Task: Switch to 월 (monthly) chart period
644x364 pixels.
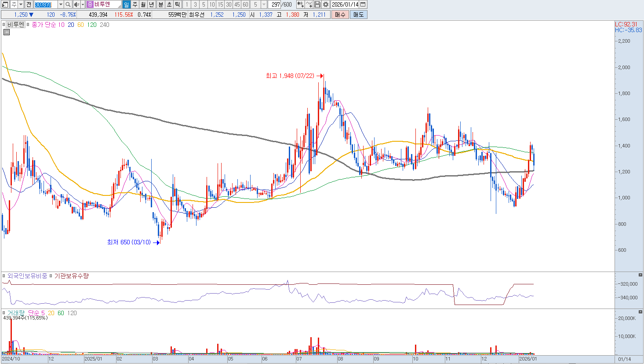Action: (143, 4)
